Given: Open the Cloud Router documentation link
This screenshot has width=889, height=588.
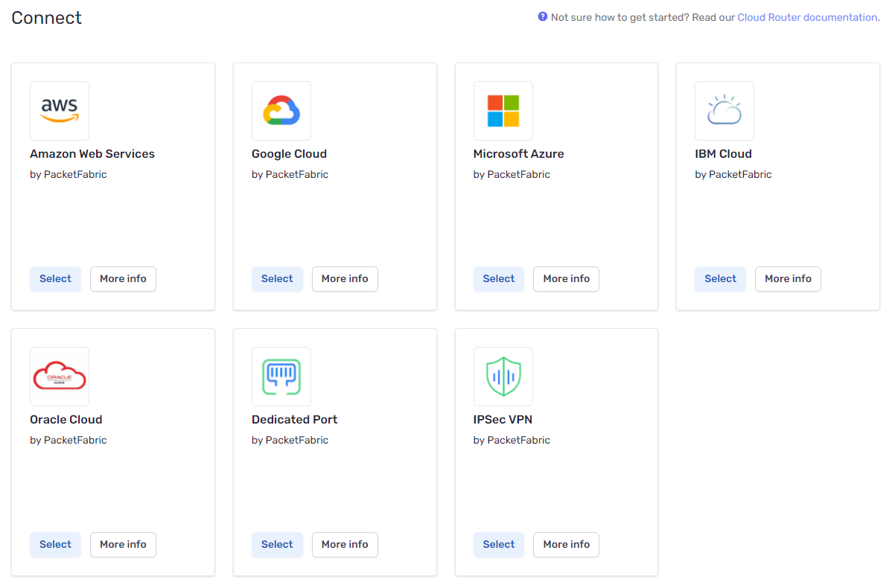Looking at the screenshot, I should (807, 17).
